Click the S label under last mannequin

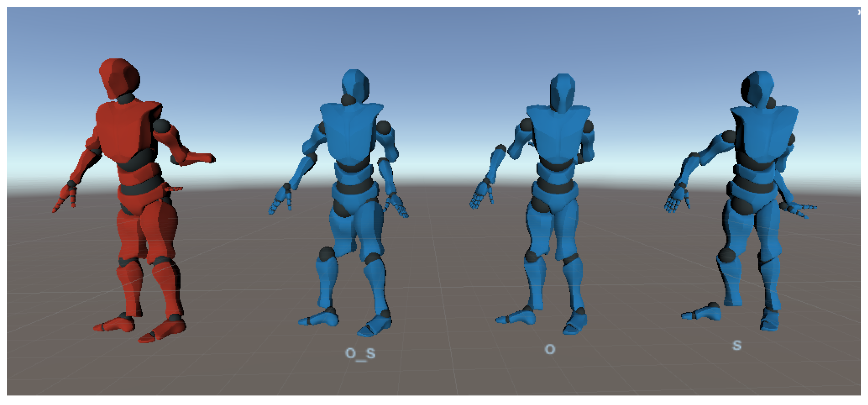click(x=737, y=345)
